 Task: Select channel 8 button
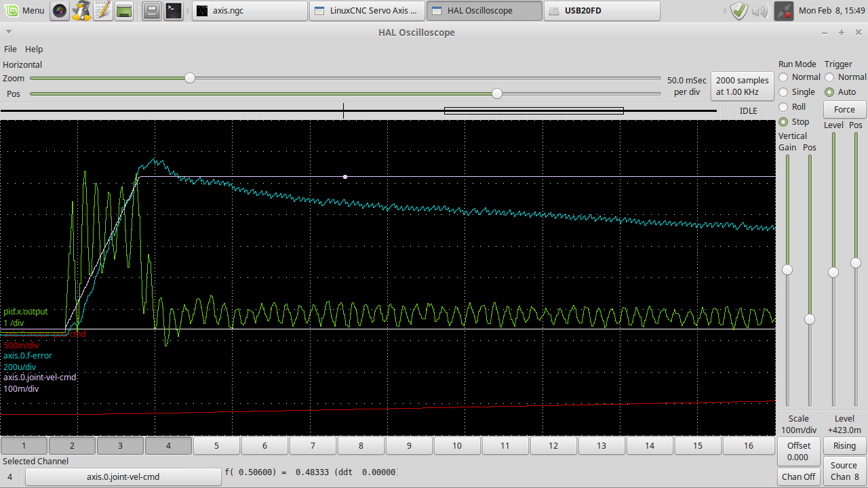[x=361, y=445]
